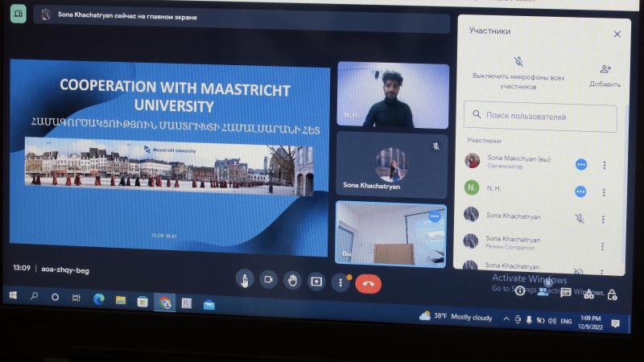Click the Добавить label to add participants
This screenshot has width=644, height=362.
(605, 84)
